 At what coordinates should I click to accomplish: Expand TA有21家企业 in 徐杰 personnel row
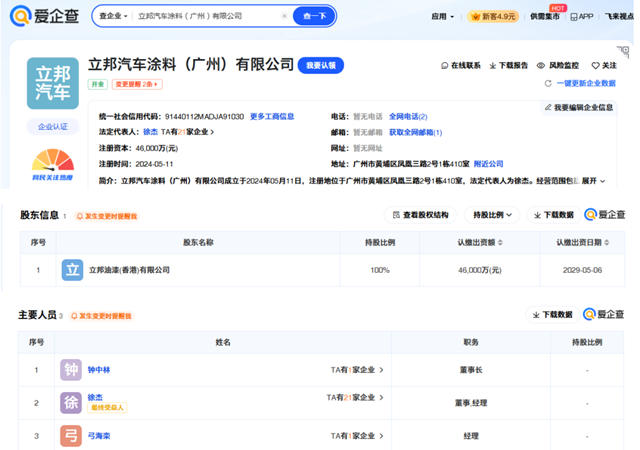[355, 397]
